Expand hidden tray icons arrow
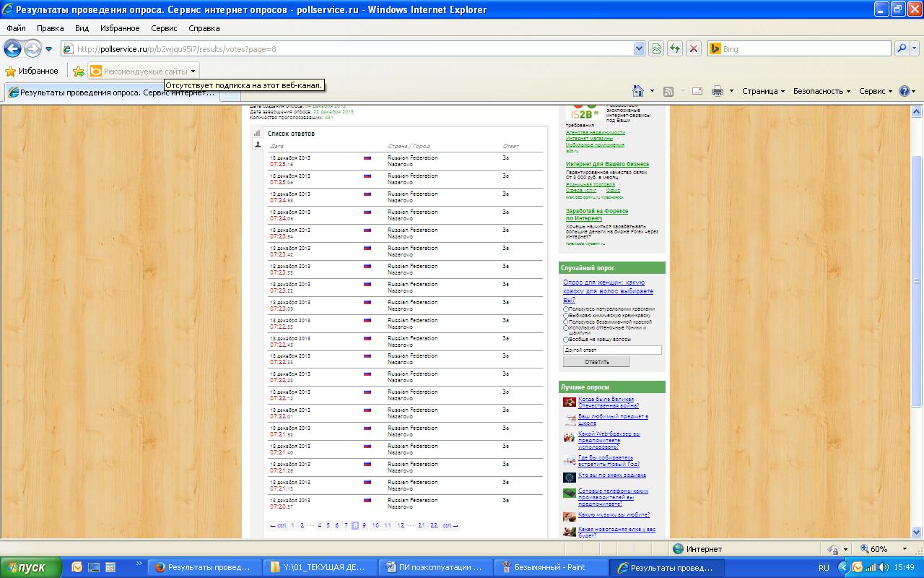 coord(842,567)
